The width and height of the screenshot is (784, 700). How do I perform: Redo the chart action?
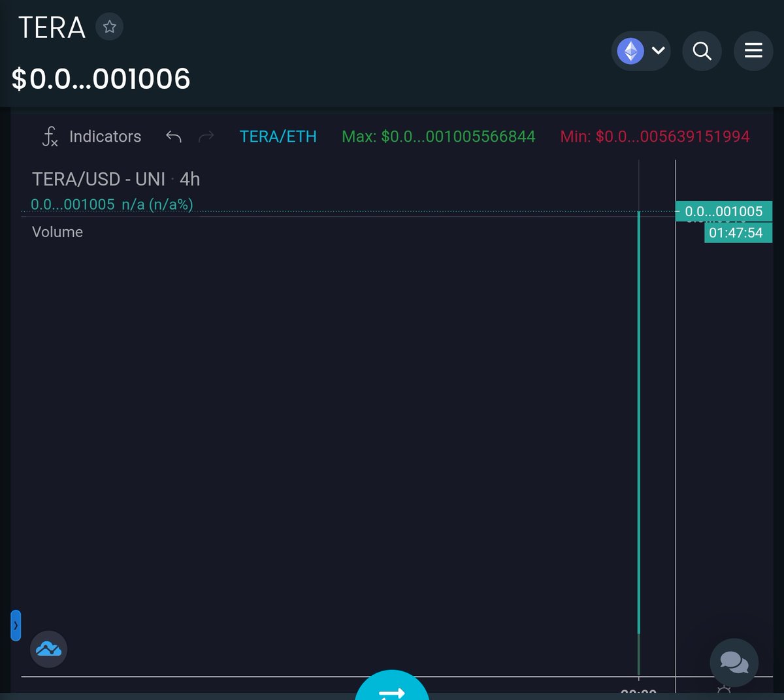coord(206,136)
